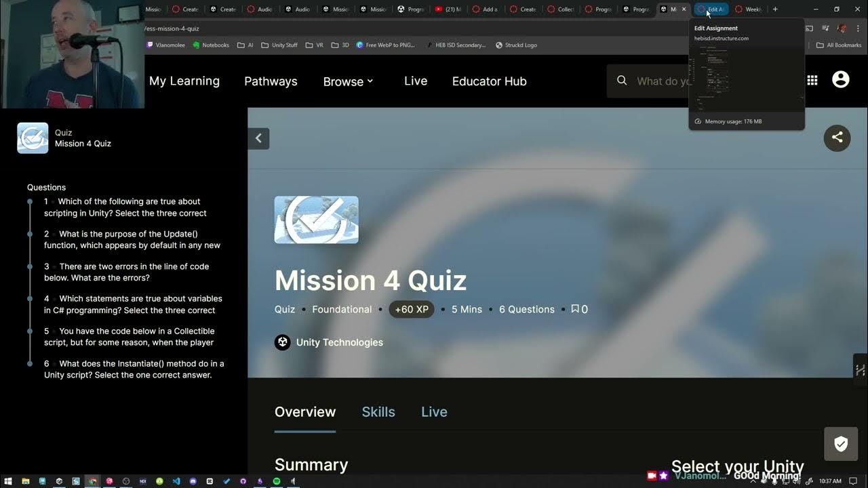868x488 pixels.
Task: Open the user profile avatar icon
Action: (x=841, y=80)
